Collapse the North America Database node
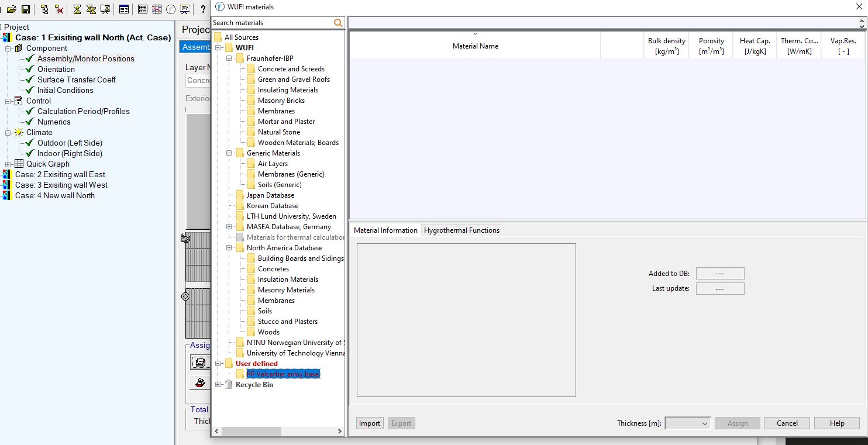The height and width of the screenshot is (445, 868). tap(230, 248)
